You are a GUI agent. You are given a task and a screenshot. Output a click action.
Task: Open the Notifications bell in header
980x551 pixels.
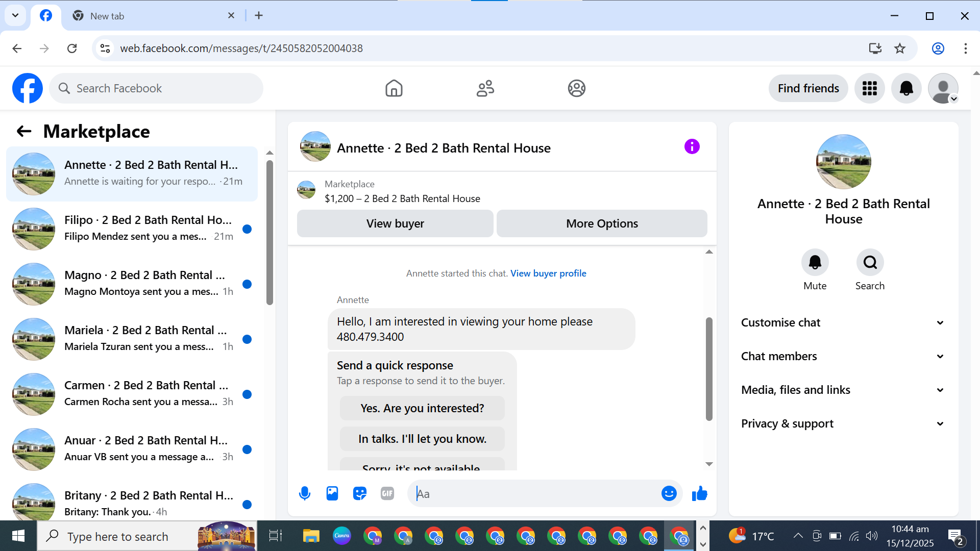906,88
